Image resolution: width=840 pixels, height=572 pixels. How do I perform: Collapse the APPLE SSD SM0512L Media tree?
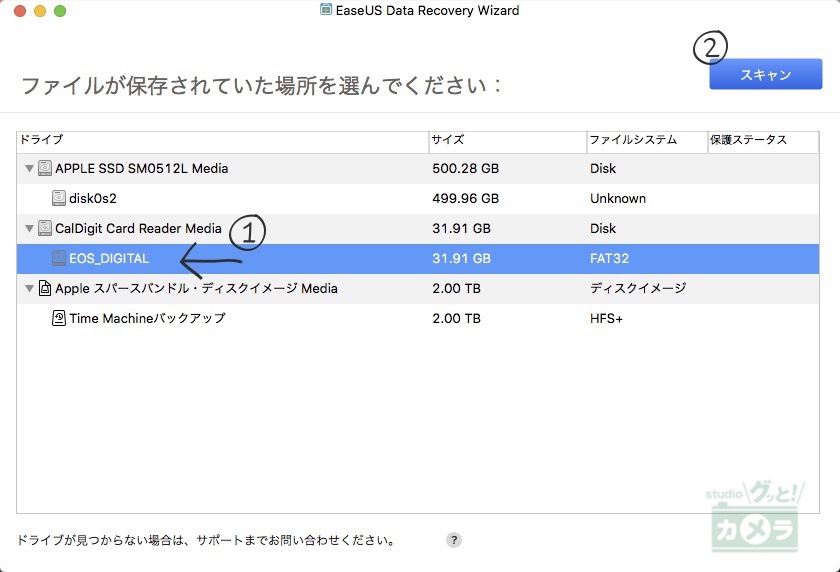[29, 169]
